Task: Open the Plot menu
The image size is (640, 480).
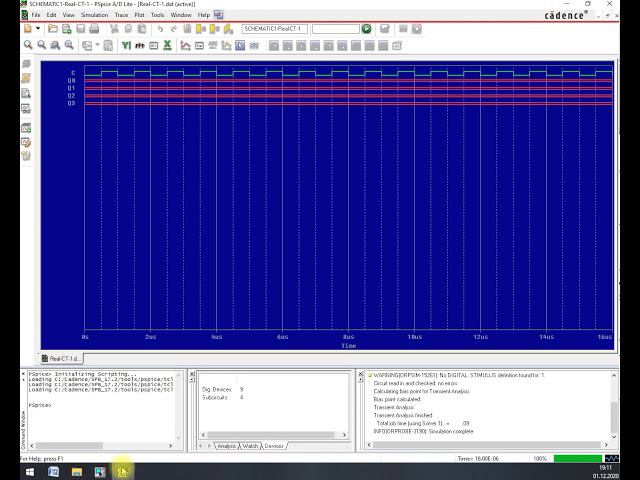Action: pyautogui.click(x=139, y=15)
